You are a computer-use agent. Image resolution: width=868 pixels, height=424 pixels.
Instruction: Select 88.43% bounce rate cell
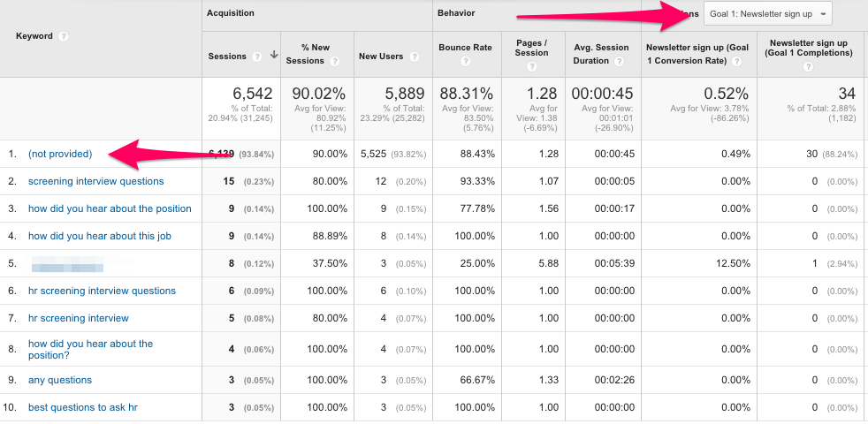point(477,155)
